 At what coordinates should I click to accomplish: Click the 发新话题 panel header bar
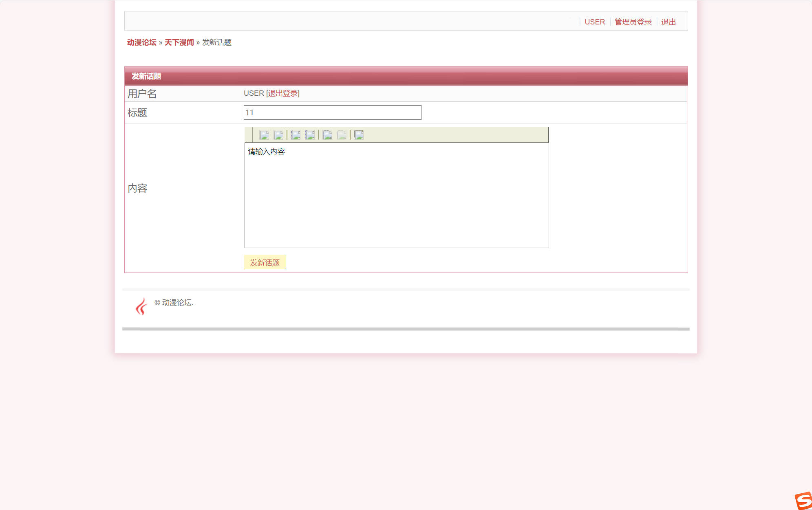[406, 76]
